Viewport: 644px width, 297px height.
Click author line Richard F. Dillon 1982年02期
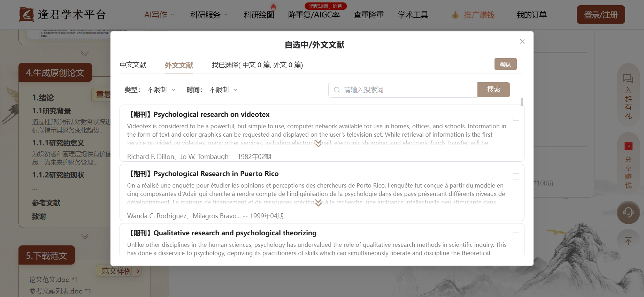pyautogui.click(x=199, y=157)
